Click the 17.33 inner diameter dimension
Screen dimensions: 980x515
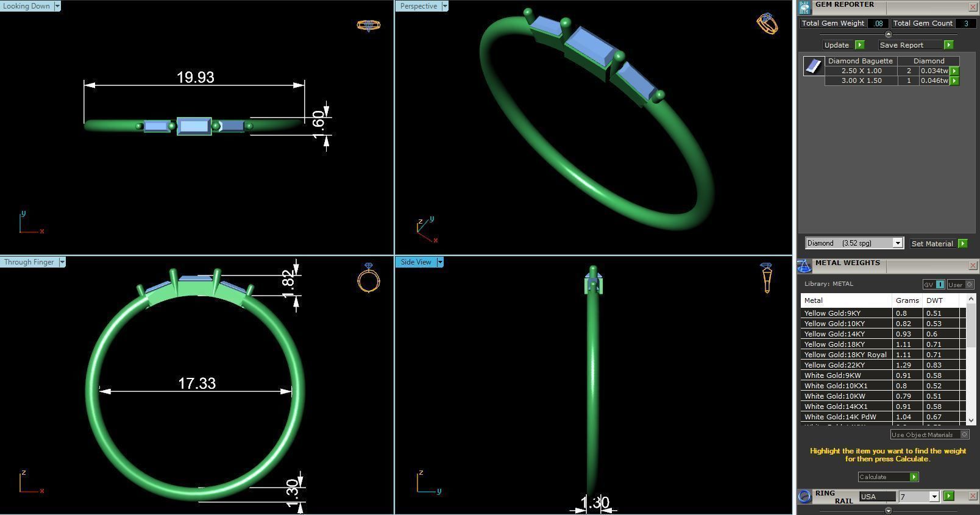click(197, 383)
